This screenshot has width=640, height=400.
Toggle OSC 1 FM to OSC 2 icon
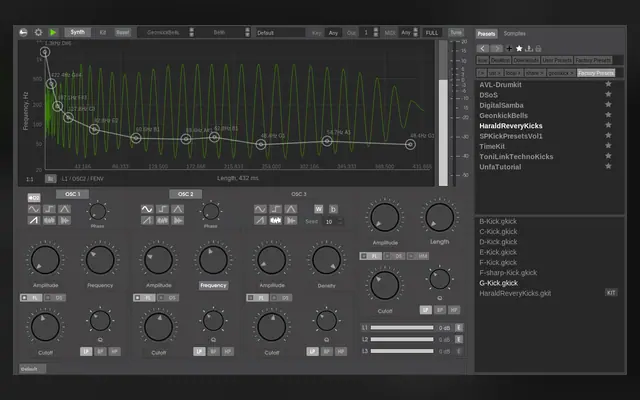34,198
